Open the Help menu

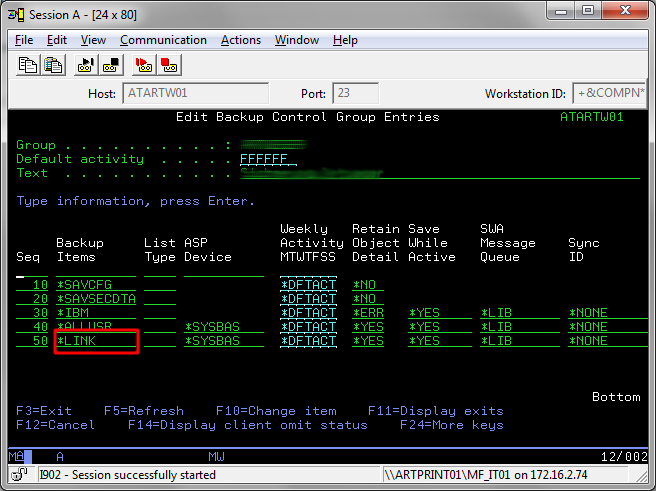[345, 40]
